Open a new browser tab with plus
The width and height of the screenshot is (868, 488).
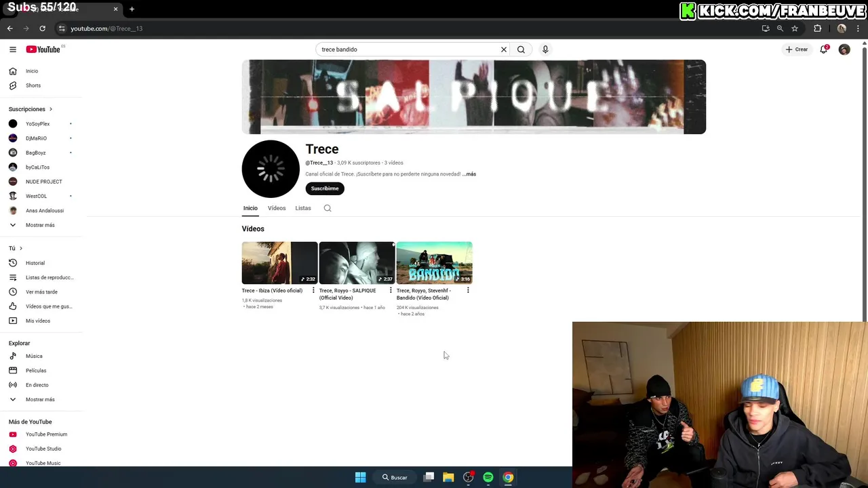tap(132, 9)
